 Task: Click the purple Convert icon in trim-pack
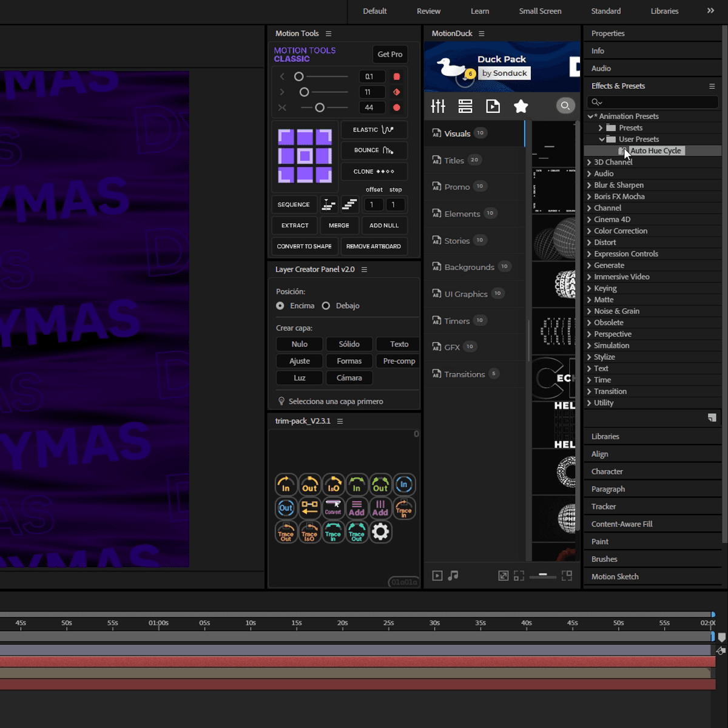(333, 508)
